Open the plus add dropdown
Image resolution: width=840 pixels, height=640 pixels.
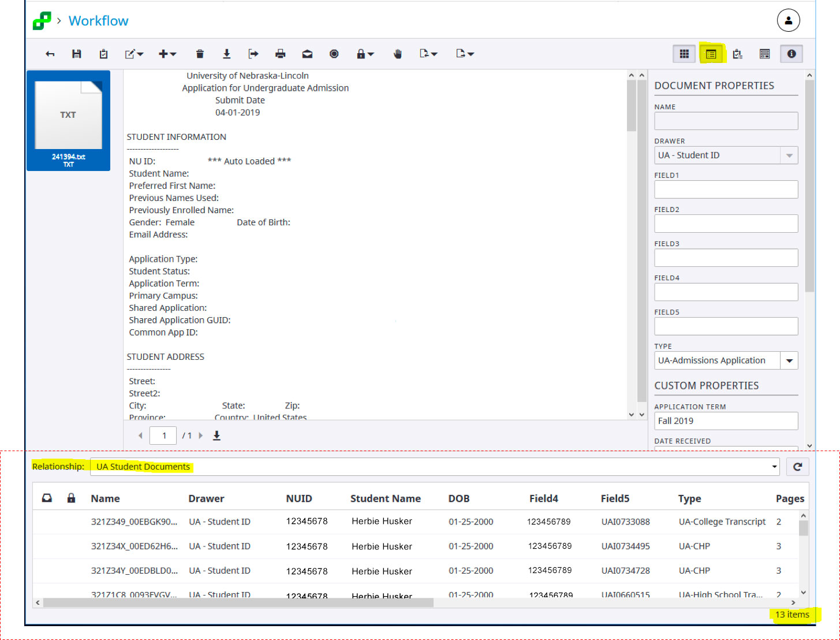click(x=167, y=54)
